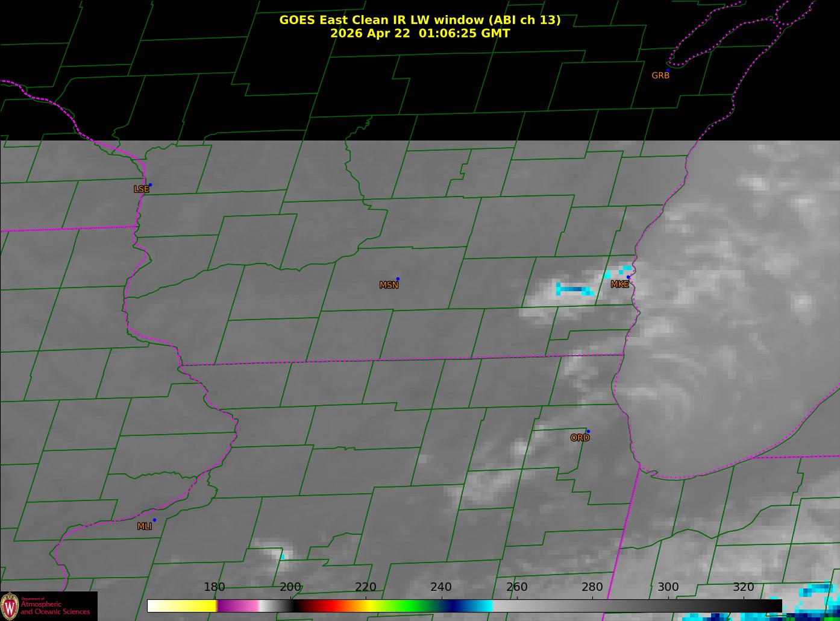Screen dimensions: 840x621
Task: Click the 320 colorbar tick label
Action: [743, 587]
